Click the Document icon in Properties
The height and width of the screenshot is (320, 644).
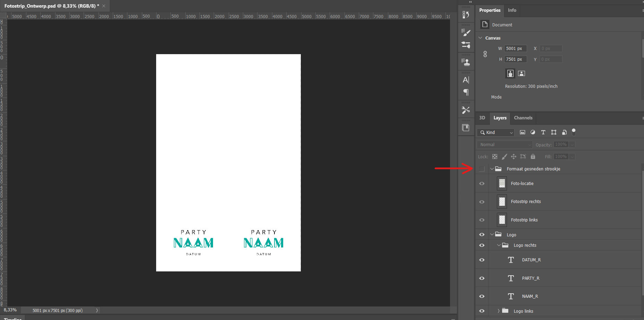(x=485, y=25)
